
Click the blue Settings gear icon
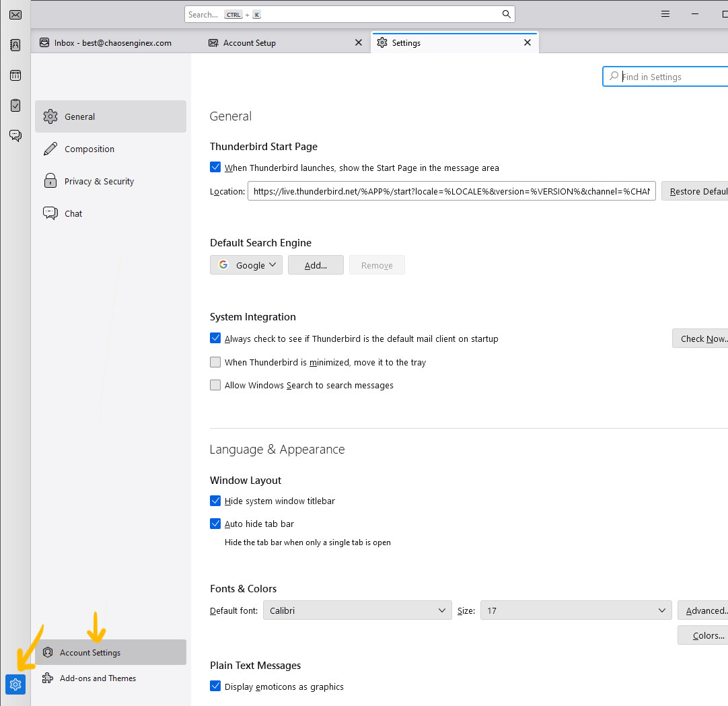(x=15, y=684)
